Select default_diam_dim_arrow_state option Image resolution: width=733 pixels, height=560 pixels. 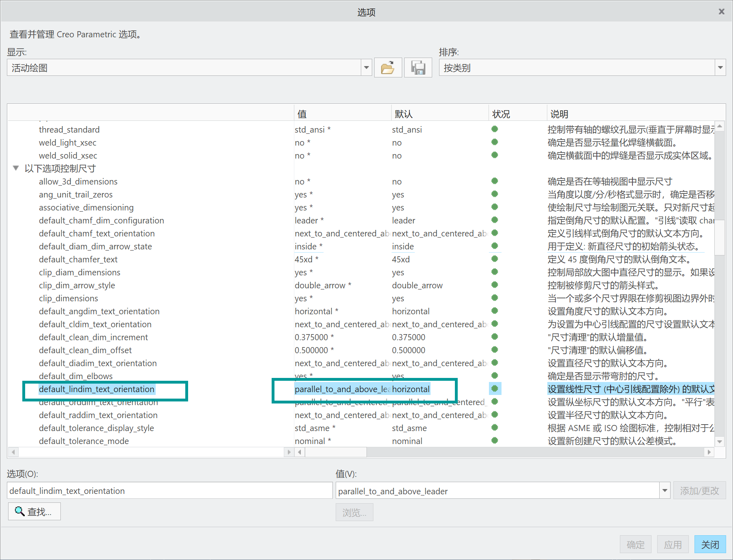[x=95, y=246]
